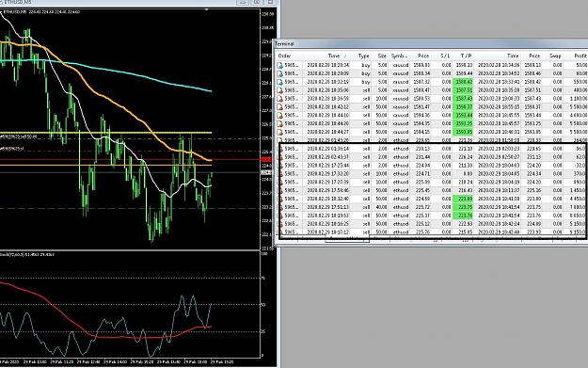The height and width of the screenshot is (368, 588).
Task: Click the sell order icon in the 1594.36 row
Action: 279,115
